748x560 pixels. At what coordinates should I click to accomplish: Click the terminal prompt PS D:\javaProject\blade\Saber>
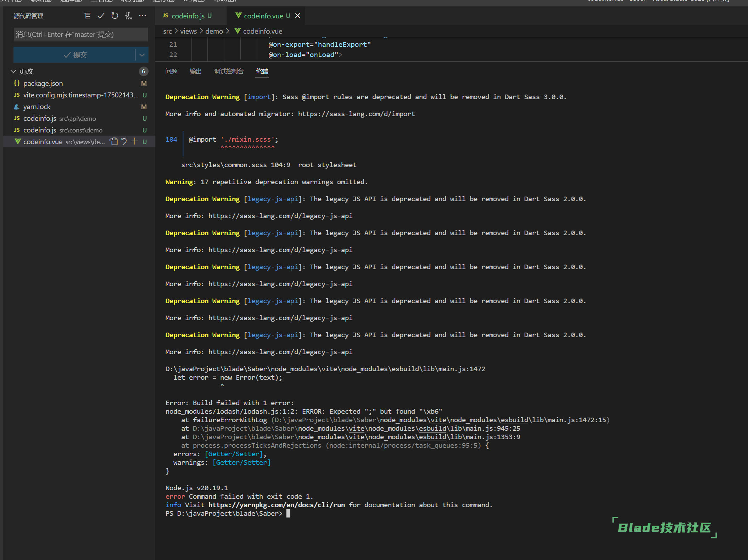(x=224, y=513)
